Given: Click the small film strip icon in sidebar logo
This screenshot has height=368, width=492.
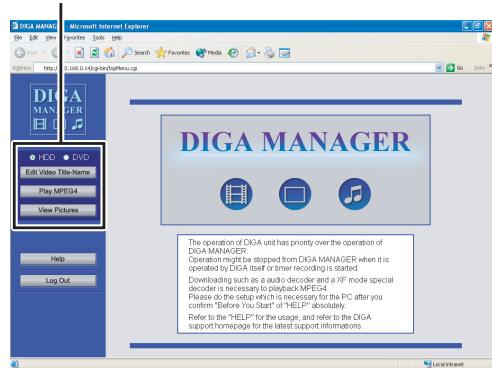Looking at the screenshot, I should pyautogui.click(x=40, y=124).
